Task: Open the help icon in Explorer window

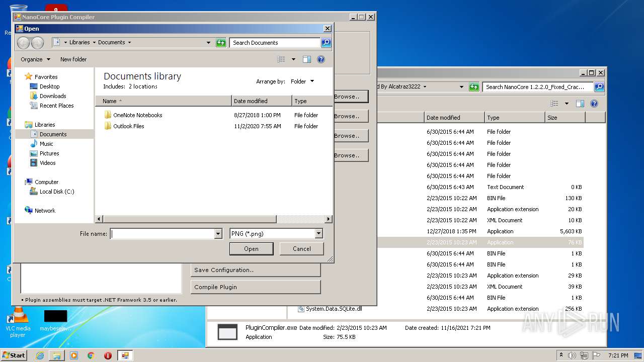Action: (x=594, y=104)
